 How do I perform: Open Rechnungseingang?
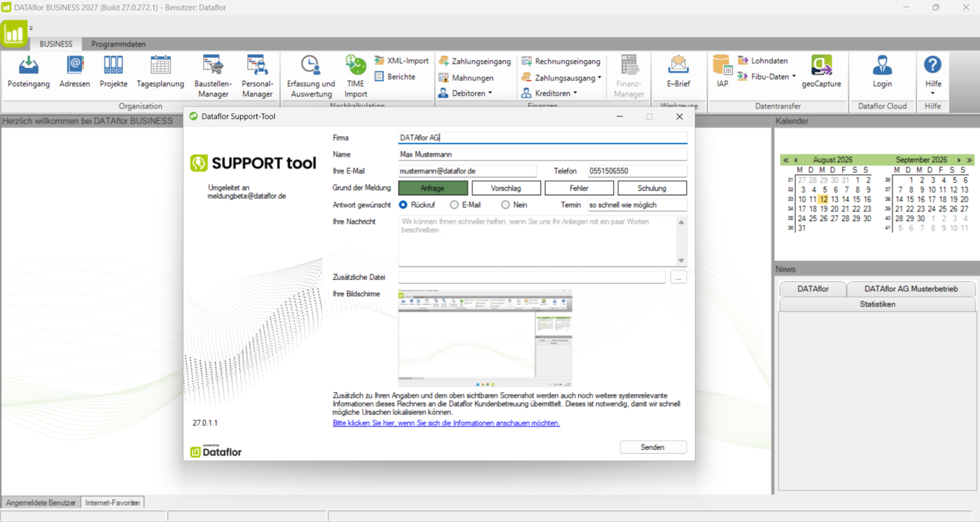(x=561, y=62)
